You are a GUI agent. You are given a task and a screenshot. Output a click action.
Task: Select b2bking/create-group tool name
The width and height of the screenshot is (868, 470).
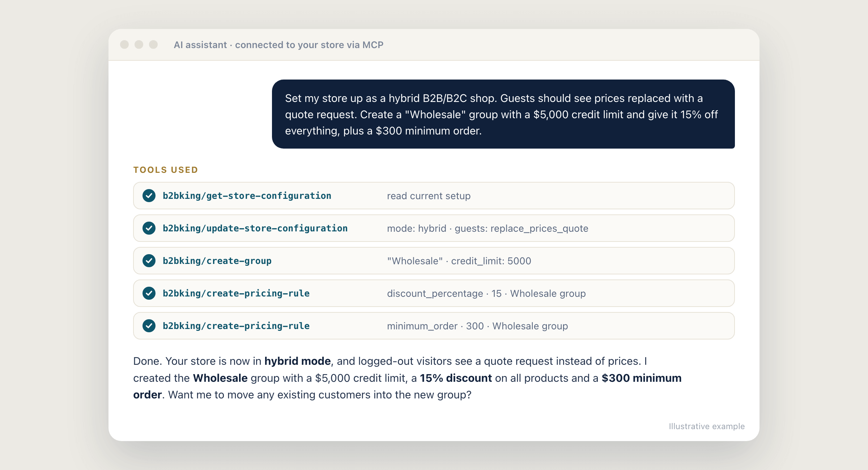(x=217, y=261)
